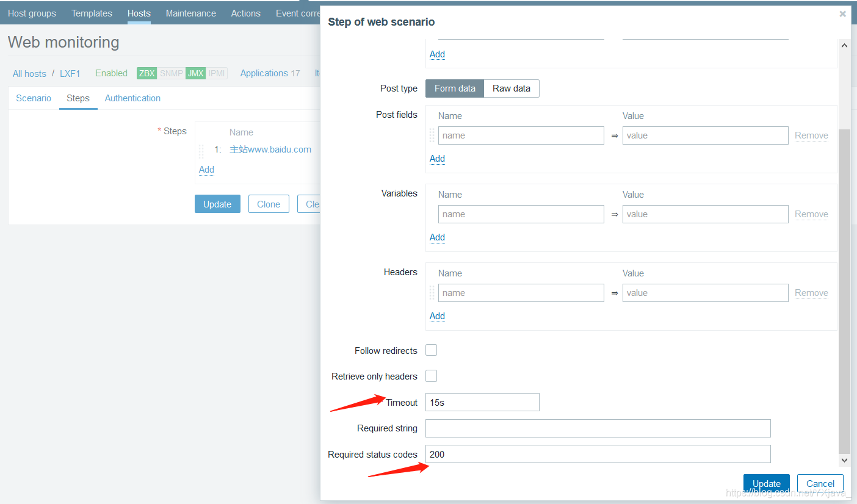Click Update button in the dialog
Image resolution: width=857 pixels, height=504 pixels.
(x=767, y=483)
